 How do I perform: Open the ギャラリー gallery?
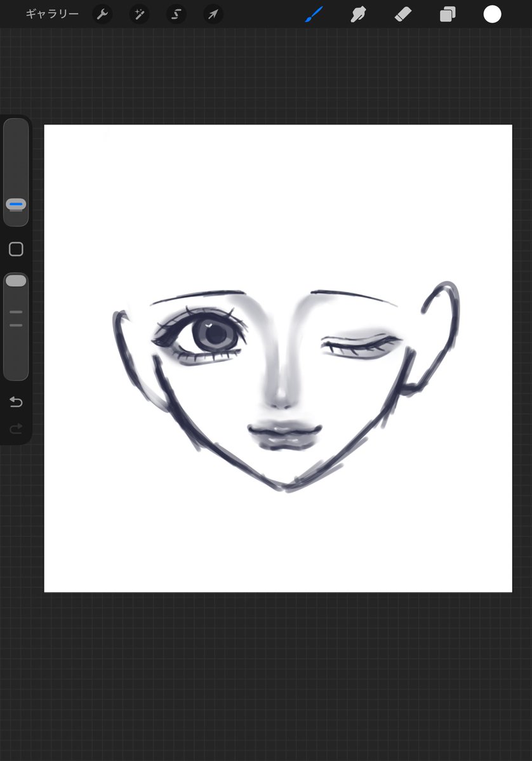point(52,14)
